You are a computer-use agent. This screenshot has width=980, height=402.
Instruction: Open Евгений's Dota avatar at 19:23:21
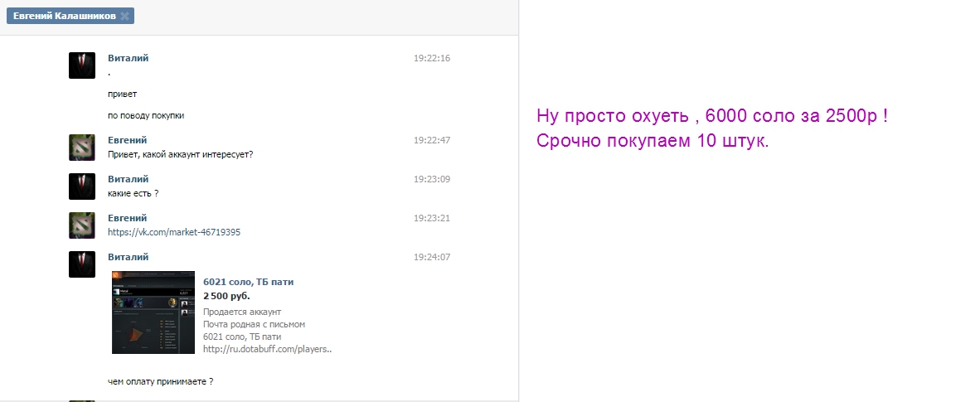coord(82,225)
